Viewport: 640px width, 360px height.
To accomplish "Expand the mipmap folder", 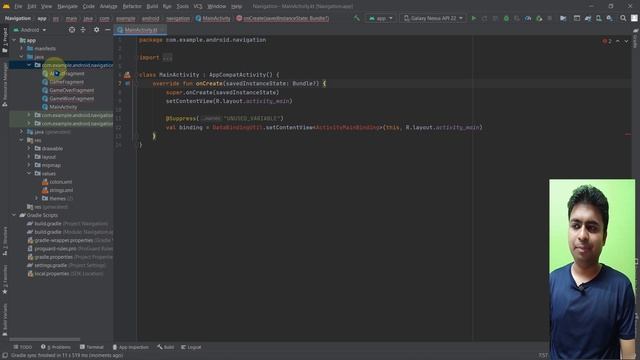I will tap(29, 165).
